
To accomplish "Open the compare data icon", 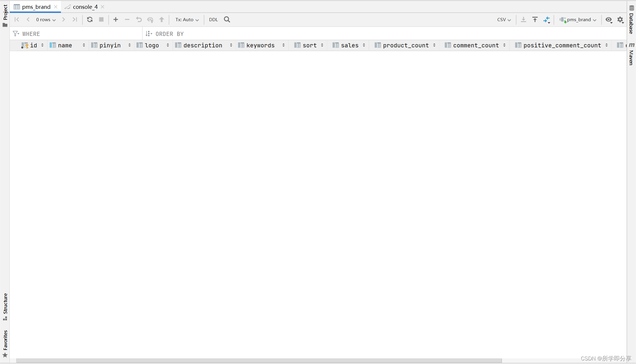I will (547, 19).
